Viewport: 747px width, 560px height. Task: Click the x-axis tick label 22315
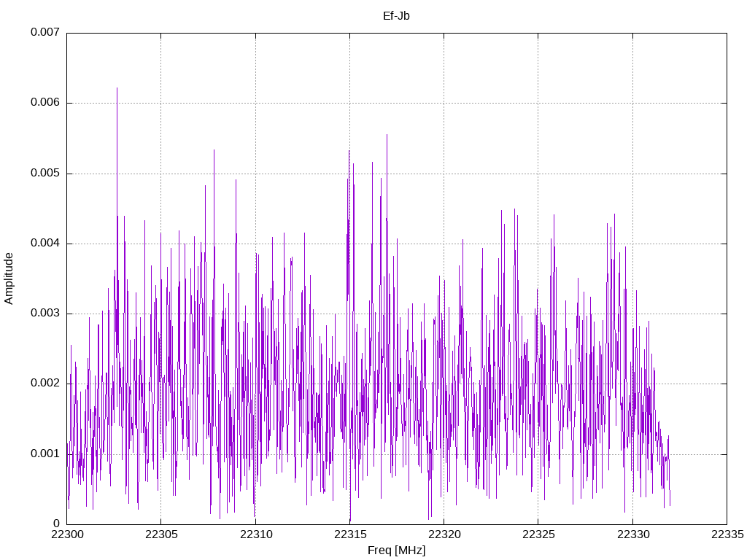pos(349,534)
